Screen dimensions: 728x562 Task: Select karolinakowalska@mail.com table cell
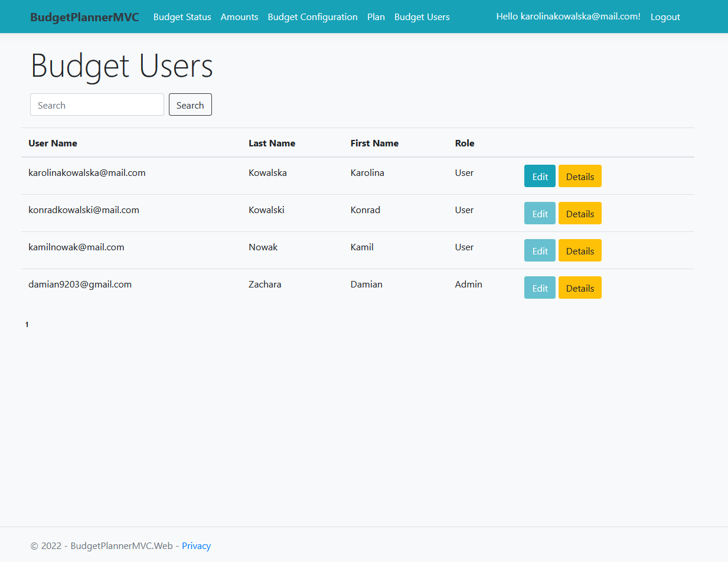(x=87, y=173)
